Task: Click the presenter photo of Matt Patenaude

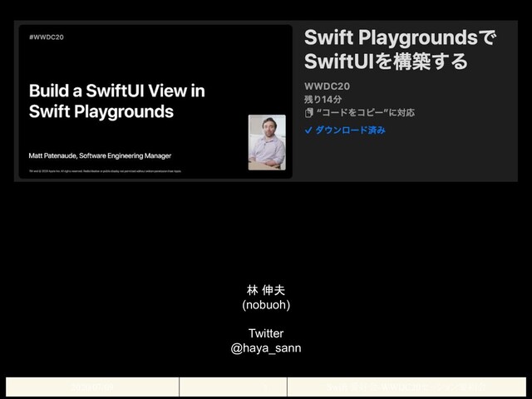Action: click(267, 142)
